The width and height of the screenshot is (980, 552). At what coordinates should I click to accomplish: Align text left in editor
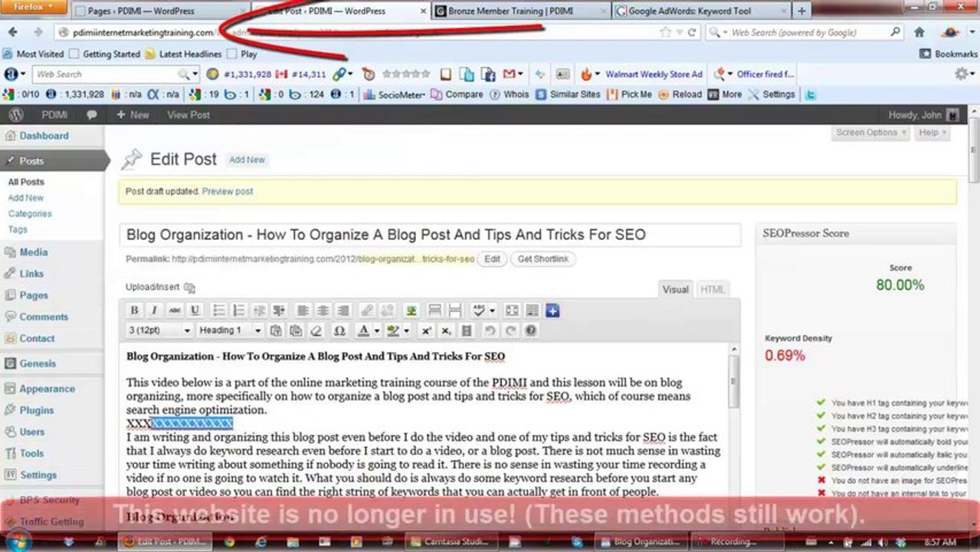coord(303,310)
